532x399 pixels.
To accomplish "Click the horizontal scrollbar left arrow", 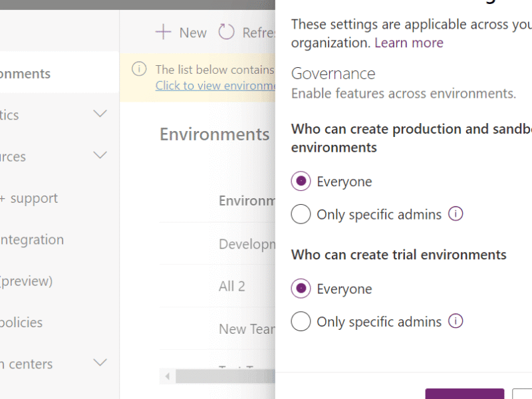I will coord(168,376).
